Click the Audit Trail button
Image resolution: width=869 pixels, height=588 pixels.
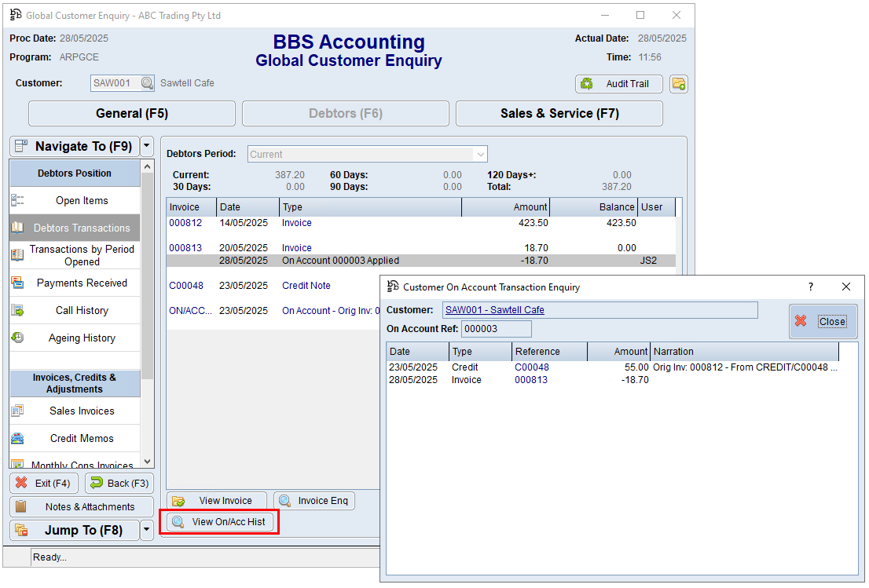619,84
